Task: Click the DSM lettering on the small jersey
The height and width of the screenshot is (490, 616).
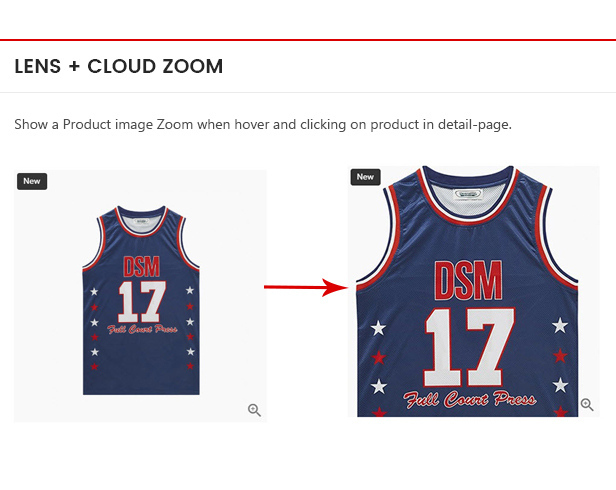Action: (142, 267)
